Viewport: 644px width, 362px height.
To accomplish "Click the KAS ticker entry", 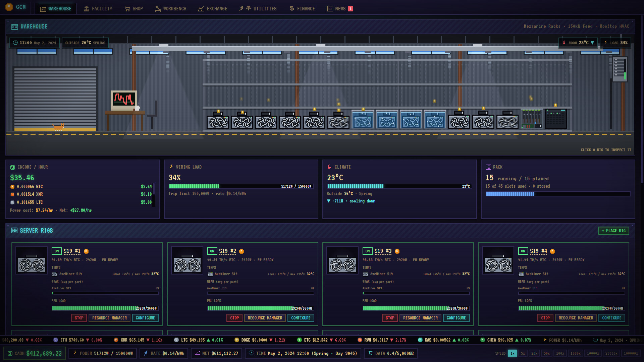I will 443,340.
